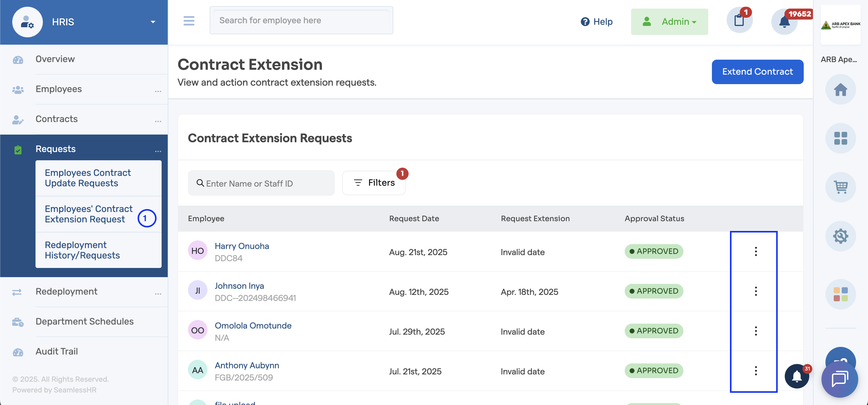This screenshot has height=405, width=868.
Task: Open Anthony Aubynn's employee profile
Action: tap(247, 365)
